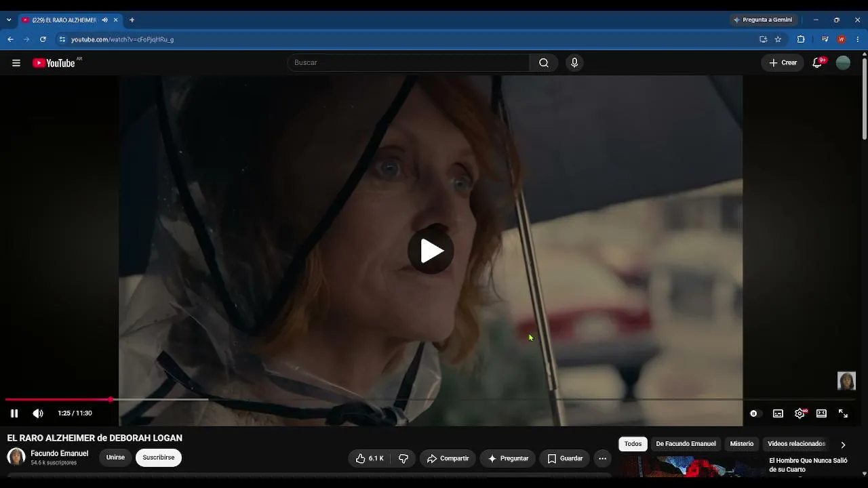The width and height of the screenshot is (868, 488).
Task: Toggle subtitles on the player
Action: [x=778, y=413]
